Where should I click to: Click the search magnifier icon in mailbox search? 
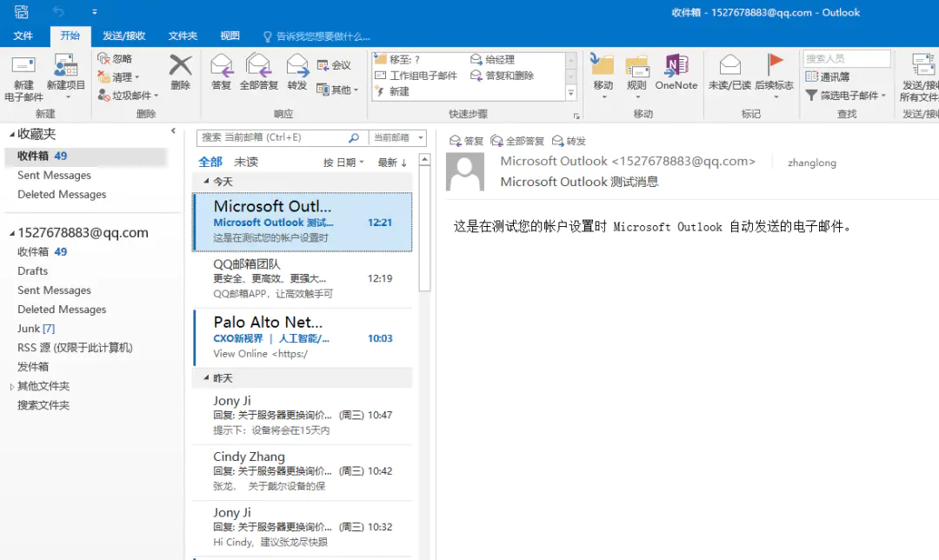pos(353,137)
